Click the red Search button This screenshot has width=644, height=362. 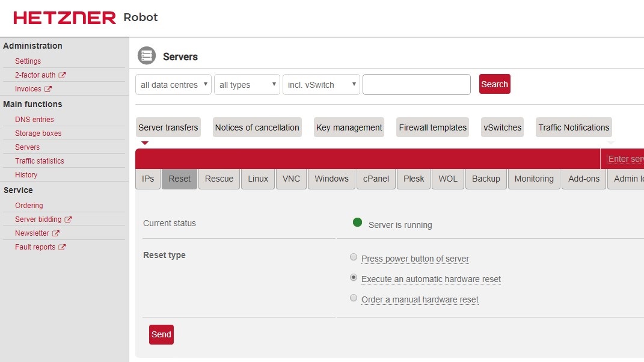[494, 84]
